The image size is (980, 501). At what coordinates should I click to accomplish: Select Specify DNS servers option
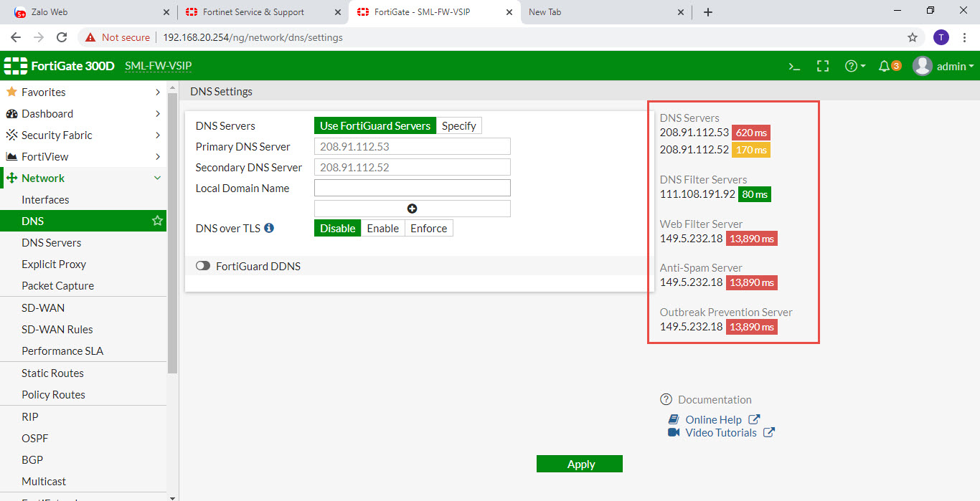[x=459, y=125]
